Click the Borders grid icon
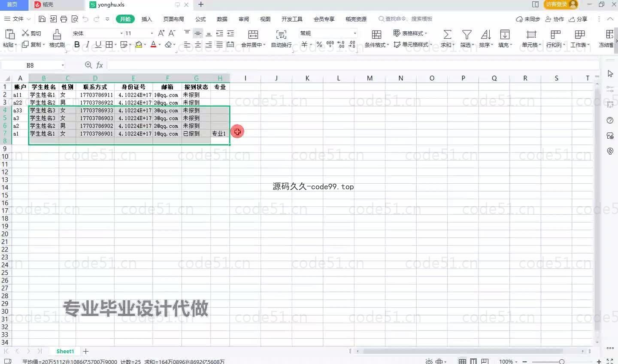Screen dimensions: 618x364 point(109,44)
